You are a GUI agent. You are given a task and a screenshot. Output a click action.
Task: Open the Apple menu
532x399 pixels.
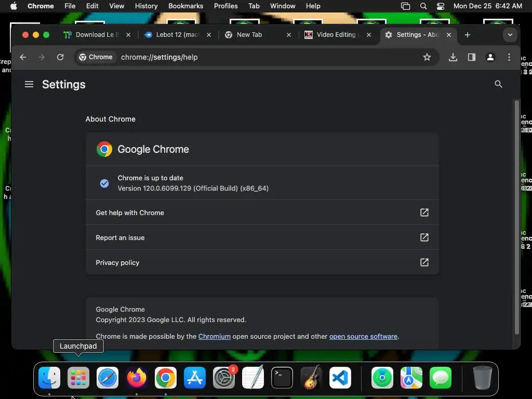coord(14,6)
